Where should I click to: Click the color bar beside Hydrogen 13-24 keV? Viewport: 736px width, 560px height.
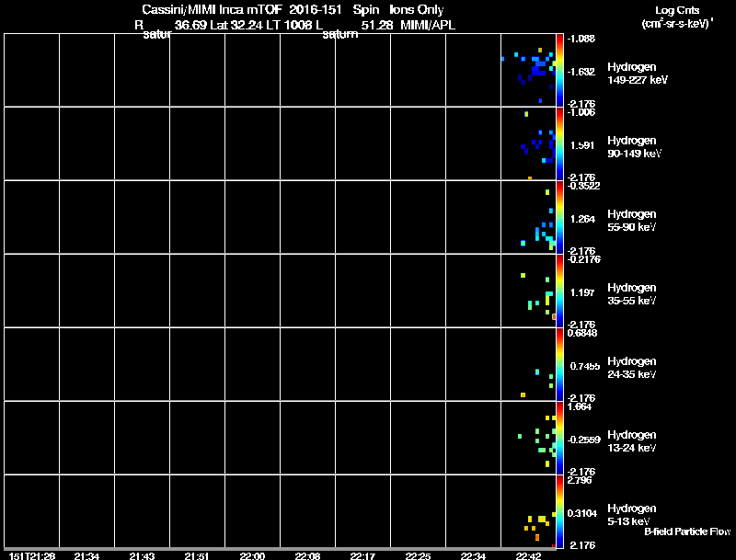point(559,438)
